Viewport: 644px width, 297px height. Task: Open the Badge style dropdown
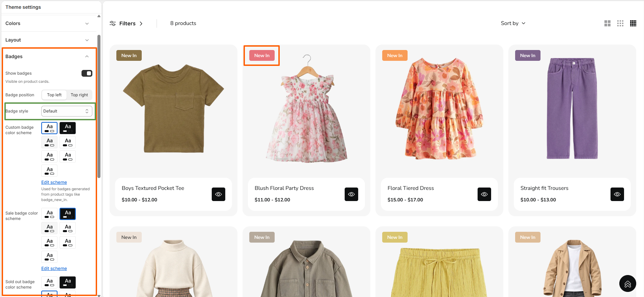67,111
